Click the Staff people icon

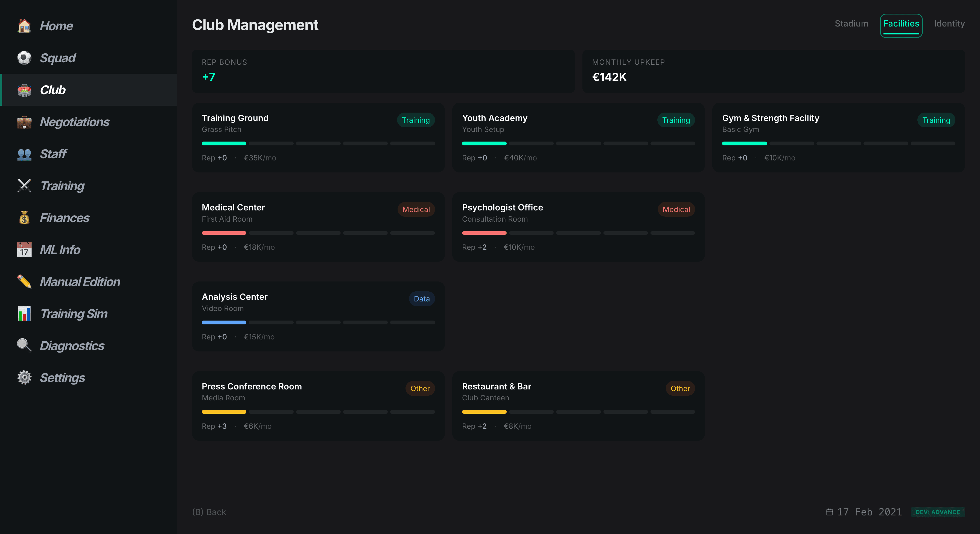tap(24, 154)
